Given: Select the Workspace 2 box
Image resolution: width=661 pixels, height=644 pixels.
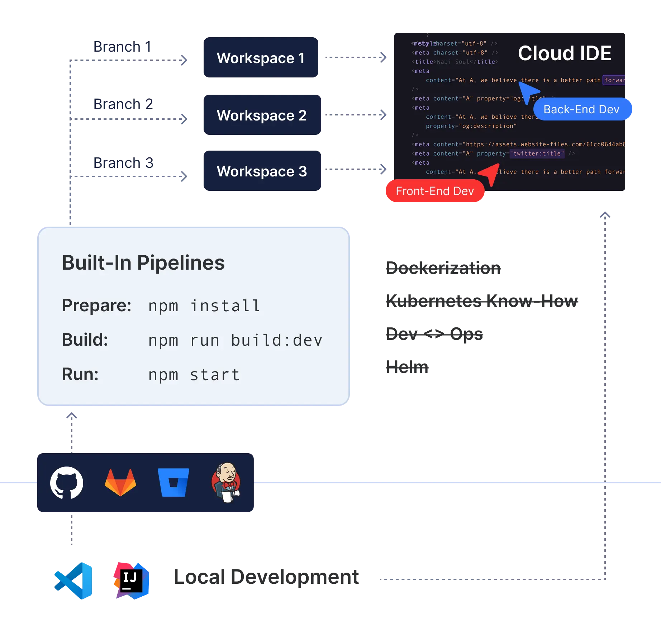Looking at the screenshot, I should 262,115.
